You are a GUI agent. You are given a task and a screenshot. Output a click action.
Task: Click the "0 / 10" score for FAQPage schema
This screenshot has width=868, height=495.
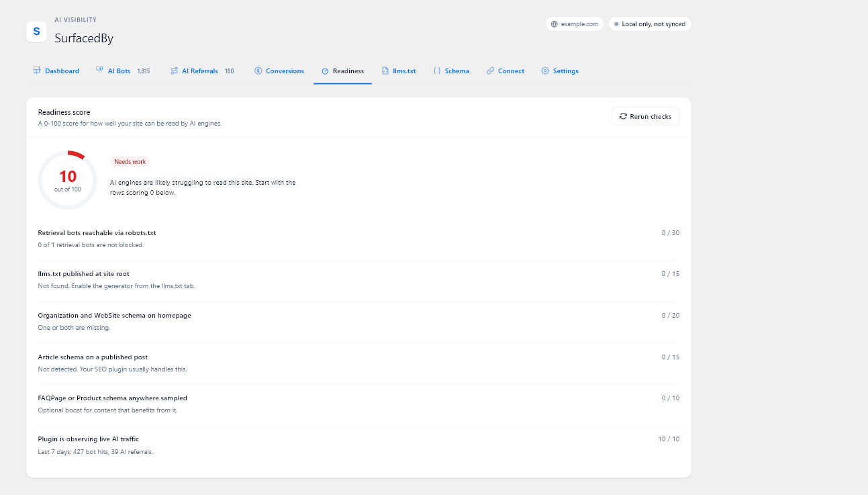[671, 398]
